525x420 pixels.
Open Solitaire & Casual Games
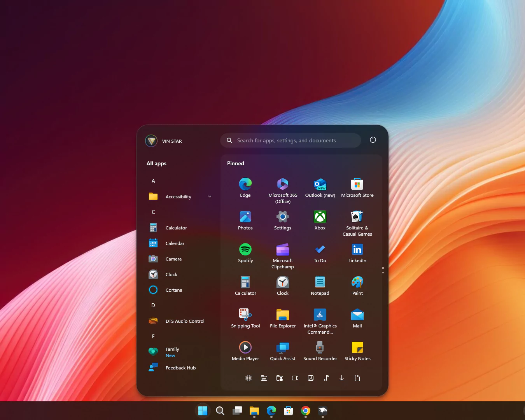coord(357,223)
